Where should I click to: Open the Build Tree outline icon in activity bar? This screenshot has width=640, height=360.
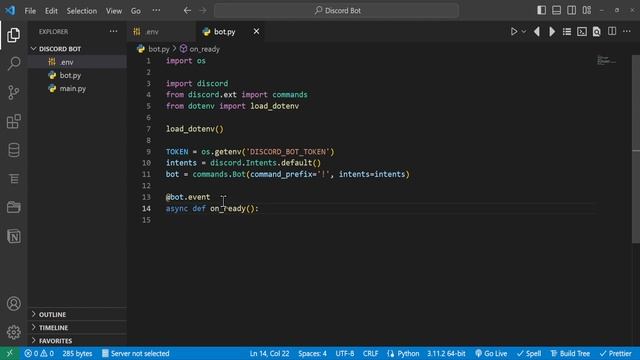click(13, 179)
